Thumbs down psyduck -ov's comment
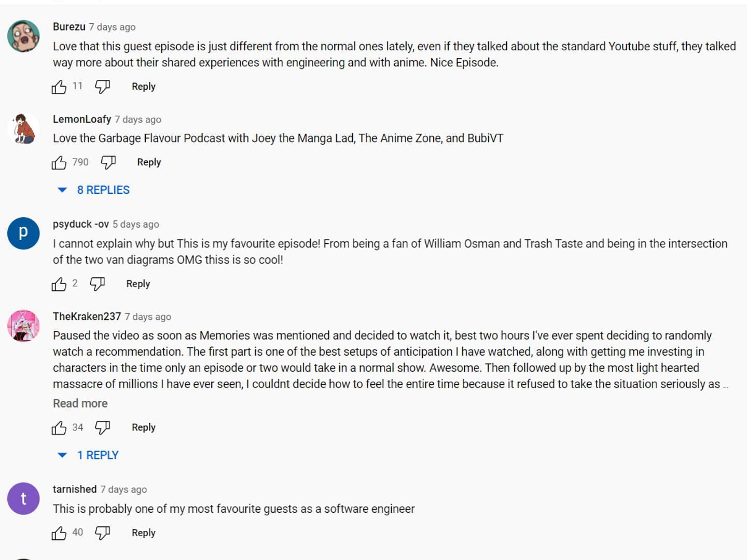Image resolution: width=747 pixels, height=560 pixels. [x=97, y=284]
